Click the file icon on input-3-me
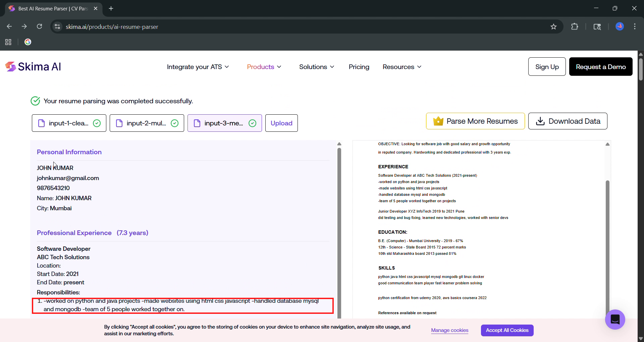 tap(197, 123)
